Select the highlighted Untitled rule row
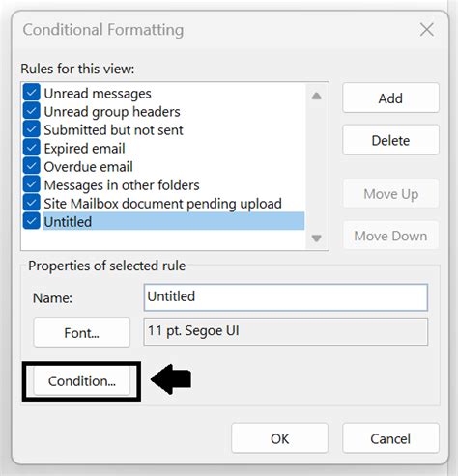458x476 pixels. click(x=174, y=221)
